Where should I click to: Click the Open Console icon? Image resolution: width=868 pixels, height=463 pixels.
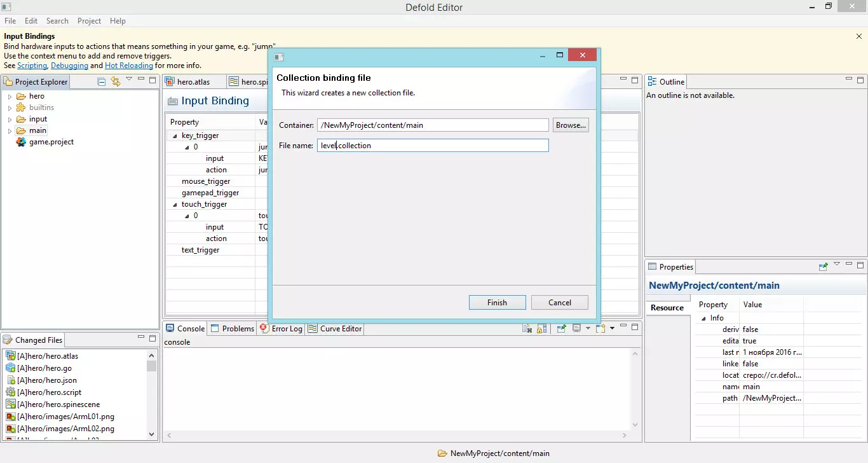(x=600, y=329)
